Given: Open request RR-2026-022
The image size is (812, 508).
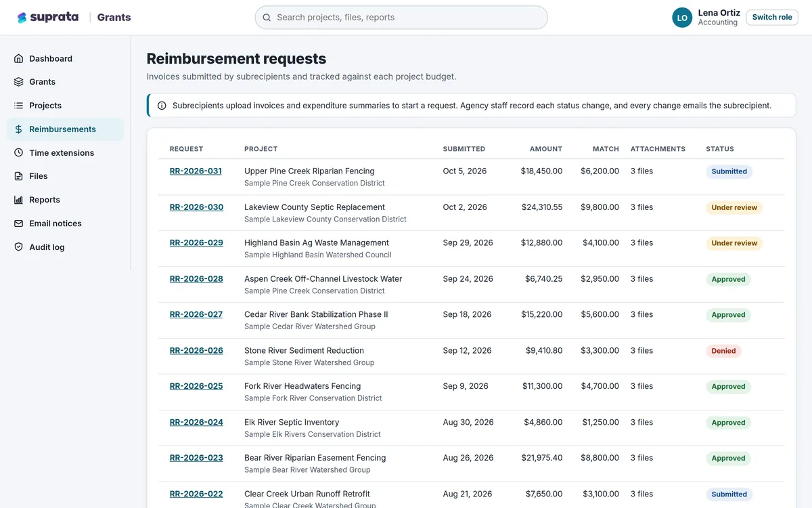Looking at the screenshot, I should [x=196, y=494].
